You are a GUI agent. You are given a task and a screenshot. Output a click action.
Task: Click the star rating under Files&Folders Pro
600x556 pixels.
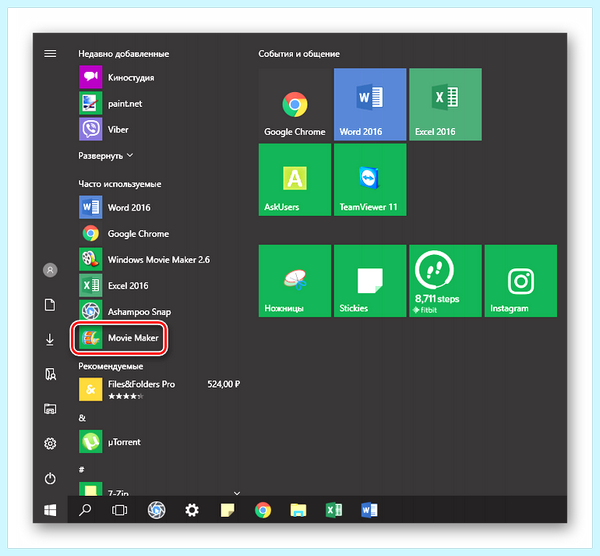point(126,396)
